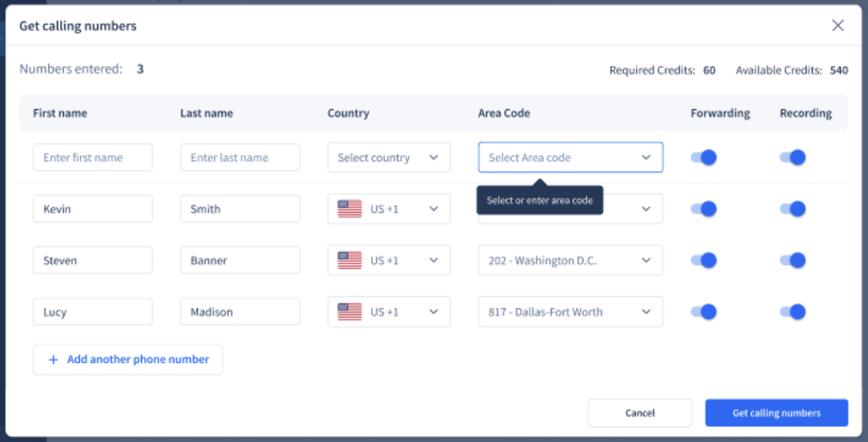Switch off Recording for Lucy Madison

[793, 312]
